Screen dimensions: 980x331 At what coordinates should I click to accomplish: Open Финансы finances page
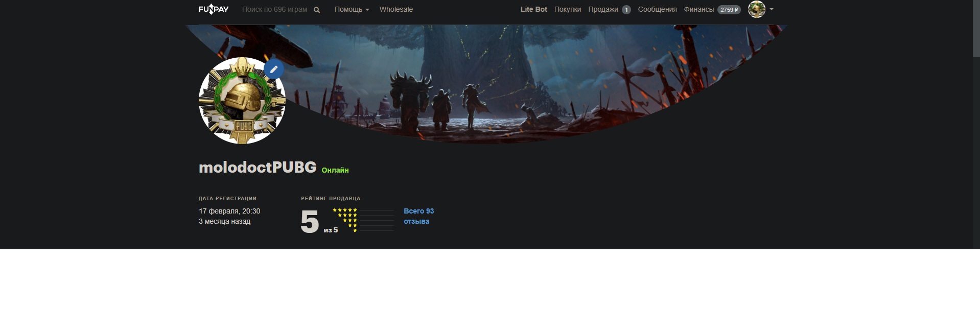point(698,9)
